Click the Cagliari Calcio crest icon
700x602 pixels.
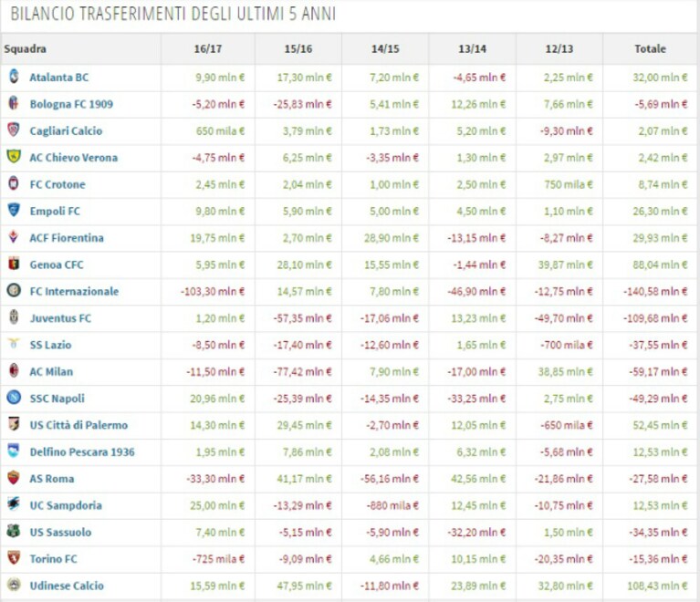point(14,130)
